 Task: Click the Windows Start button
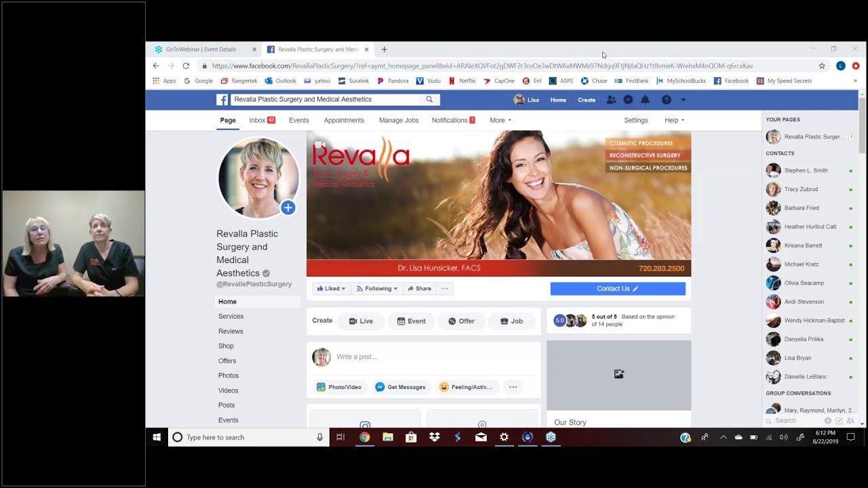157,437
